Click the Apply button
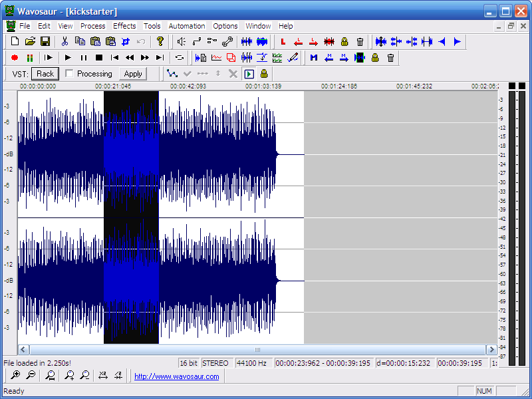 (x=132, y=74)
